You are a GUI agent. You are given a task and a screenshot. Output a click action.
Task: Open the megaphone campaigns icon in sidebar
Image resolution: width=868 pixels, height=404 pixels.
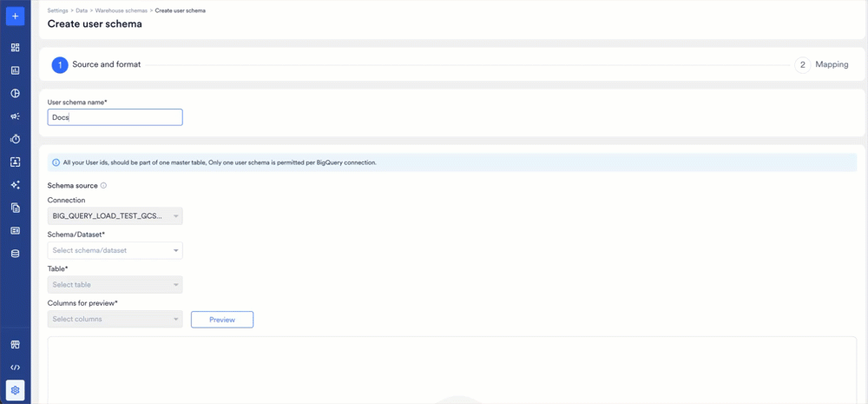pos(15,116)
